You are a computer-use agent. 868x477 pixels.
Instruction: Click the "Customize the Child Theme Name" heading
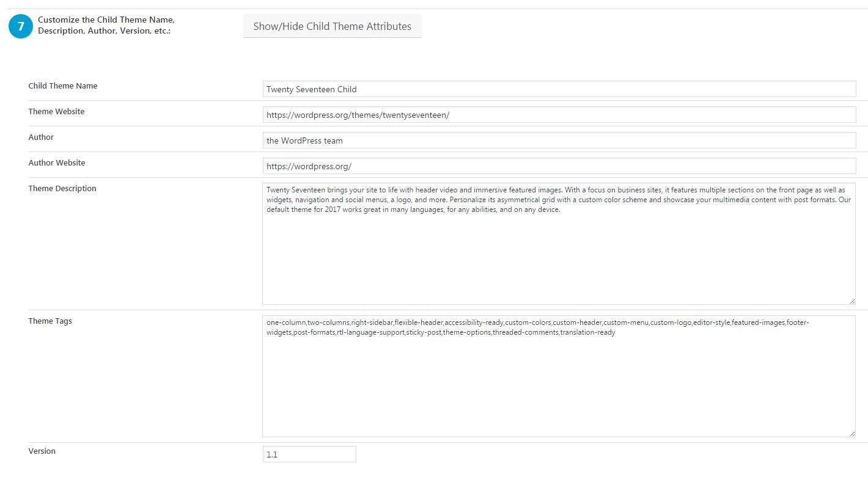[x=106, y=25]
